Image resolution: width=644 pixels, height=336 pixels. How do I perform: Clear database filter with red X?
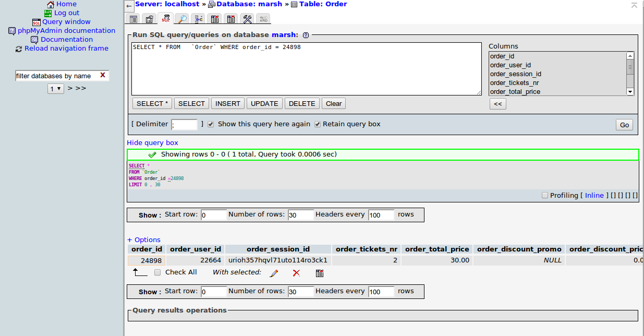[103, 76]
